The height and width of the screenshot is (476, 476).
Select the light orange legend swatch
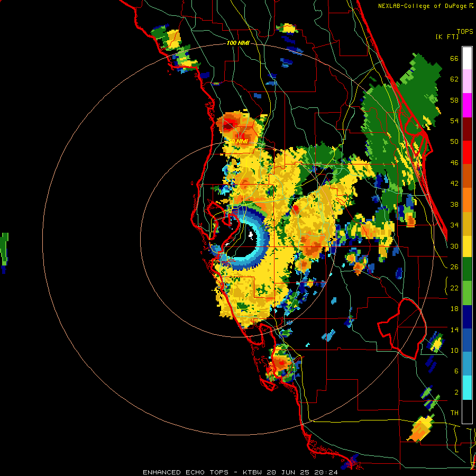coord(467,199)
